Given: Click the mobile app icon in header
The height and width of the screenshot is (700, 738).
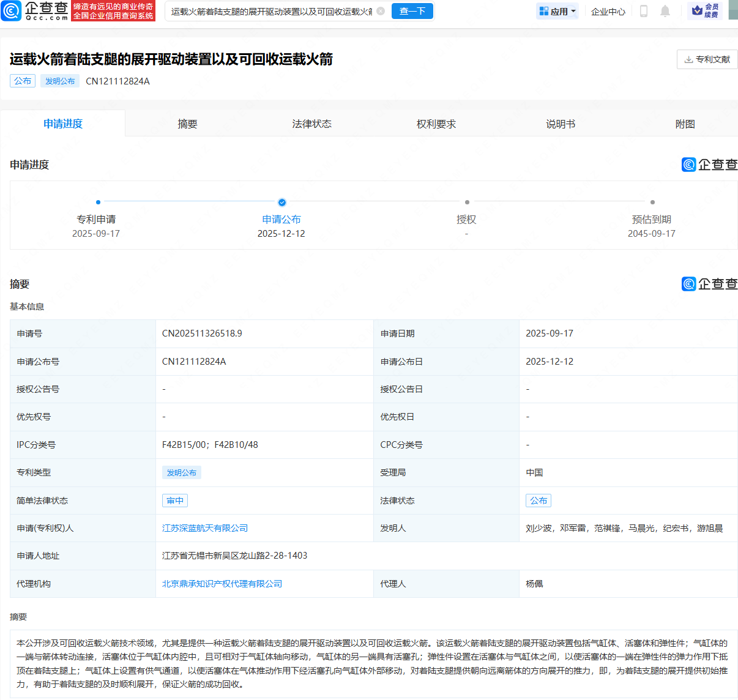Looking at the screenshot, I should [644, 10].
